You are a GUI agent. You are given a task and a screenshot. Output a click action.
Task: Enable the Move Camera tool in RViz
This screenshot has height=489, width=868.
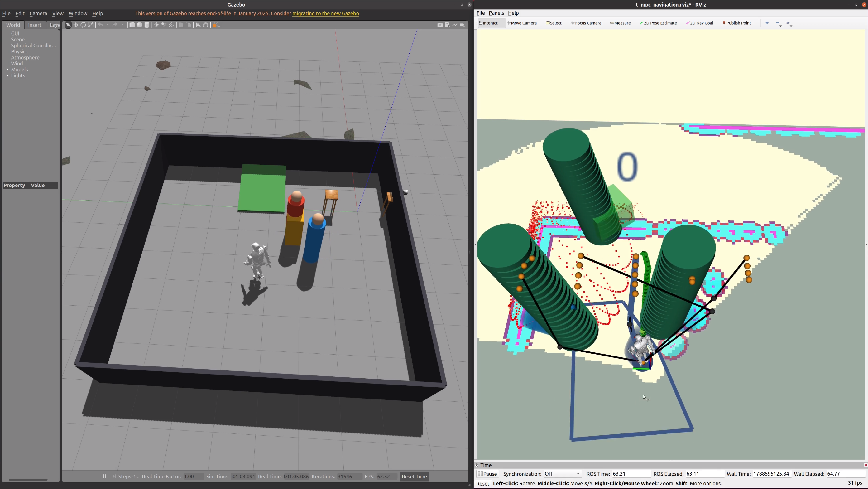(522, 23)
